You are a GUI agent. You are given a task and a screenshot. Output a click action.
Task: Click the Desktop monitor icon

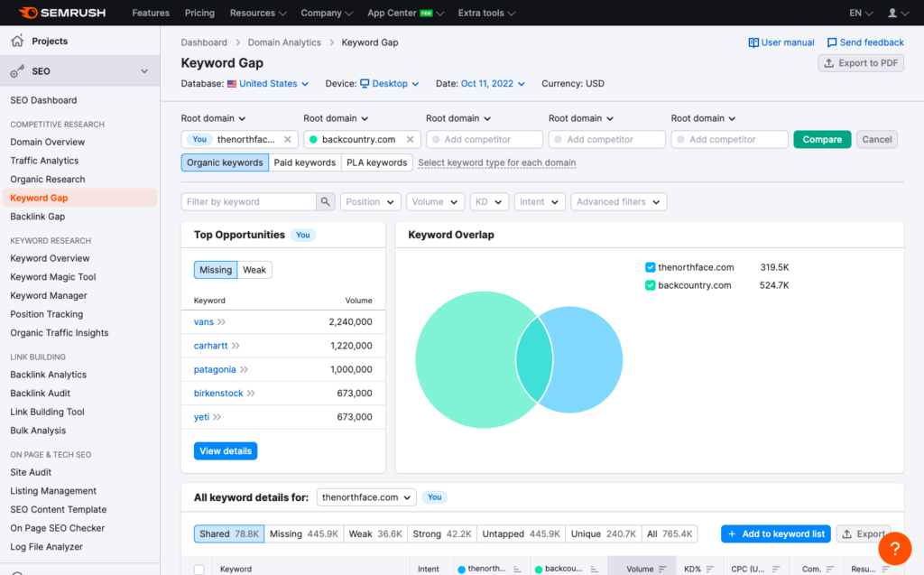[365, 84]
